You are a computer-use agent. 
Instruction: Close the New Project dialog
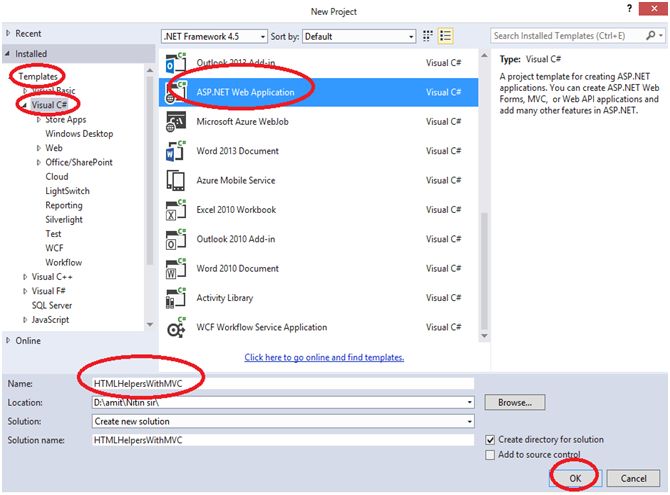tap(653, 9)
